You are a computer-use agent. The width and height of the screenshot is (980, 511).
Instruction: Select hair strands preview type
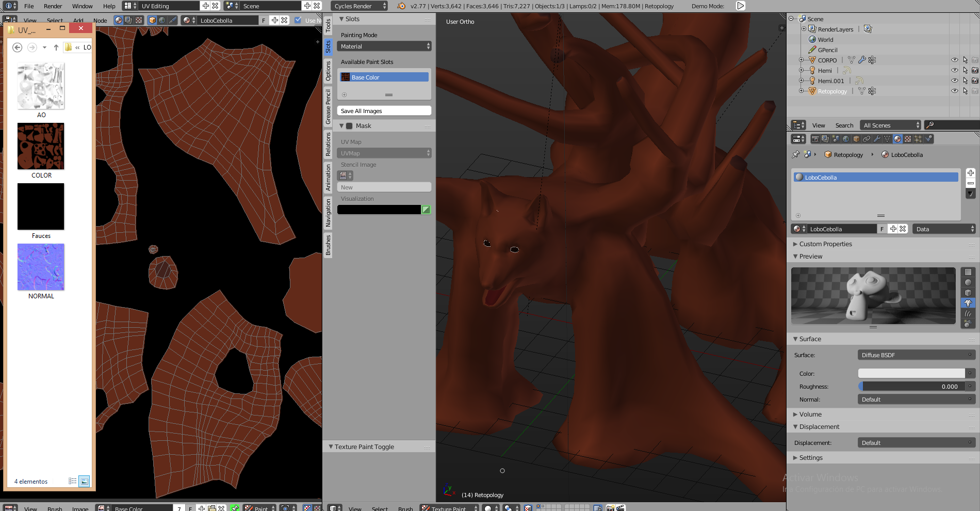pyautogui.click(x=968, y=313)
